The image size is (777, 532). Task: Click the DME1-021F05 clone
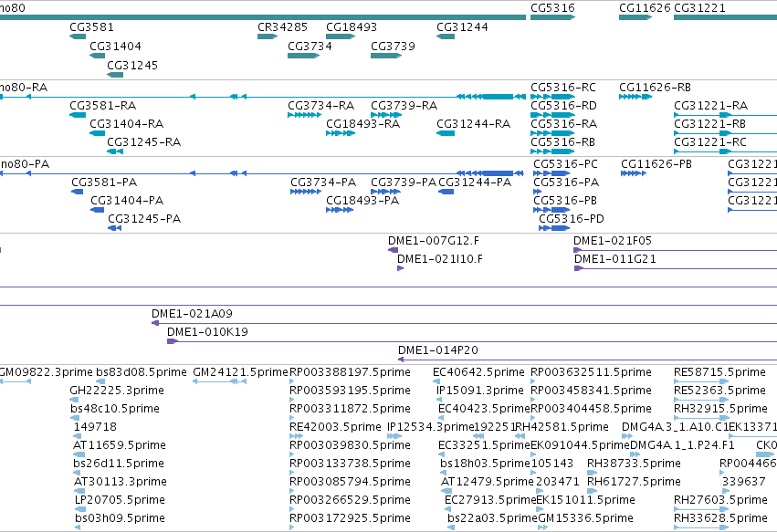click(676, 250)
